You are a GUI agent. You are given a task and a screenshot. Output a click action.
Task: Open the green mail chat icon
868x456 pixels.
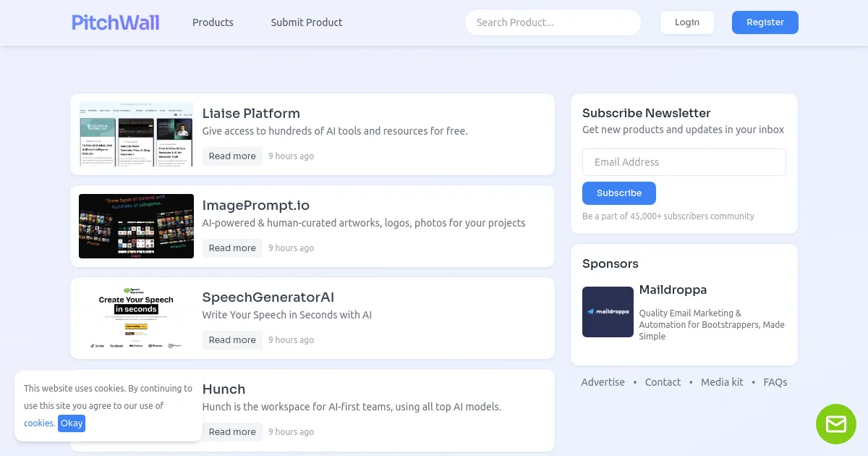pyautogui.click(x=835, y=424)
